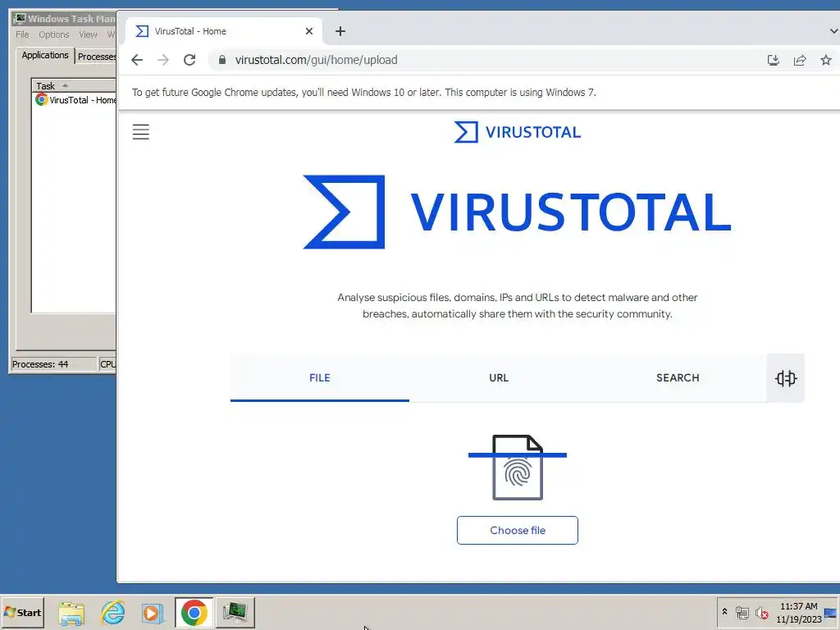Click the small VirusTotal header logo
The height and width of the screenshot is (630, 840).
click(x=518, y=132)
